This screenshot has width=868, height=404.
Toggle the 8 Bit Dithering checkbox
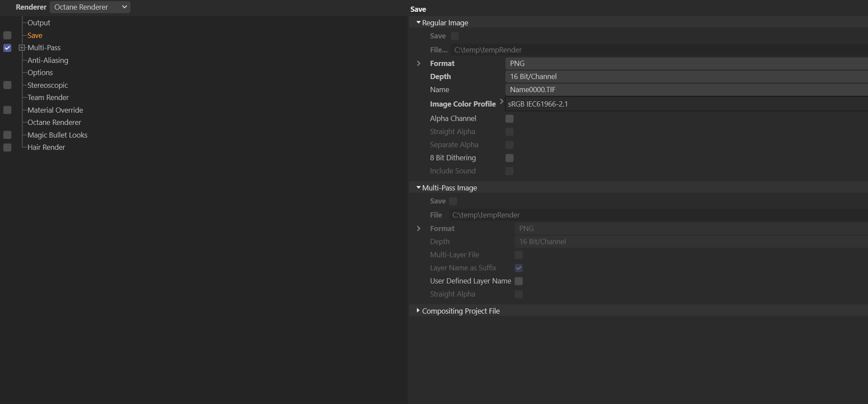pos(510,158)
